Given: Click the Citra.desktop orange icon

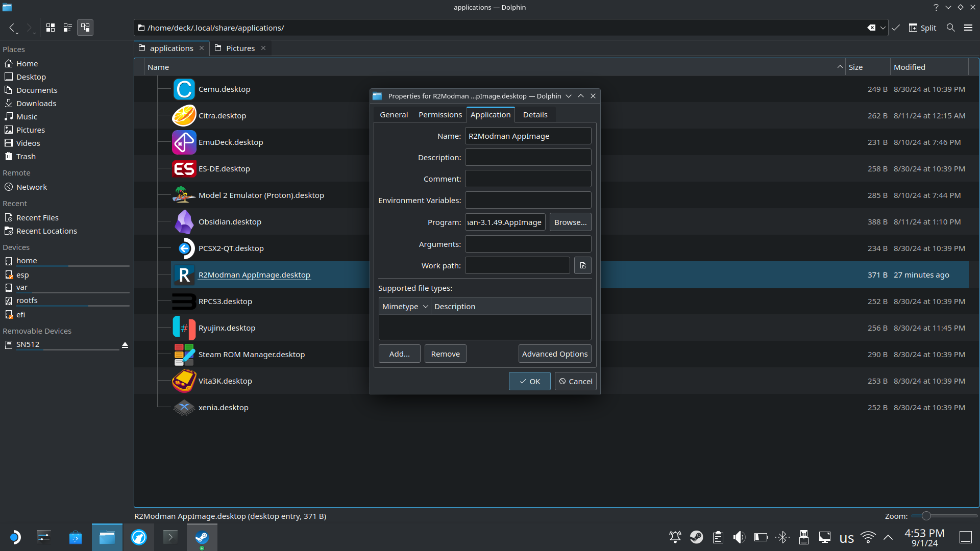Looking at the screenshot, I should pos(184,116).
